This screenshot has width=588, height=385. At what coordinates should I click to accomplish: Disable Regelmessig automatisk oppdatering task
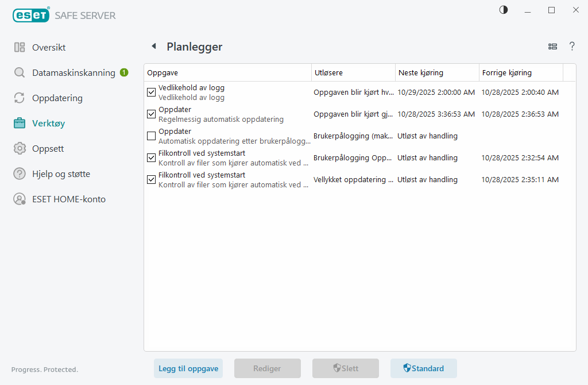151,114
